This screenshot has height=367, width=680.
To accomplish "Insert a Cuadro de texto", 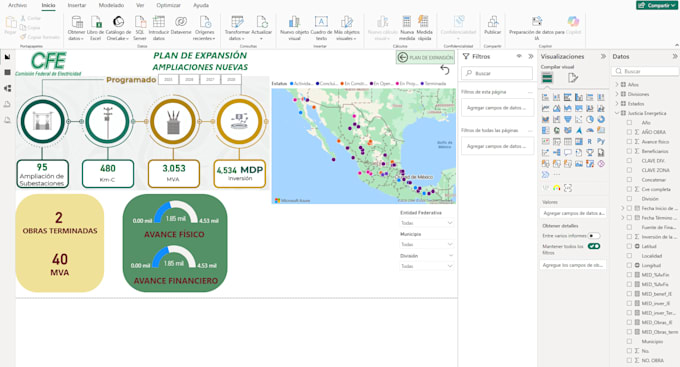I will (x=321, y=28).
